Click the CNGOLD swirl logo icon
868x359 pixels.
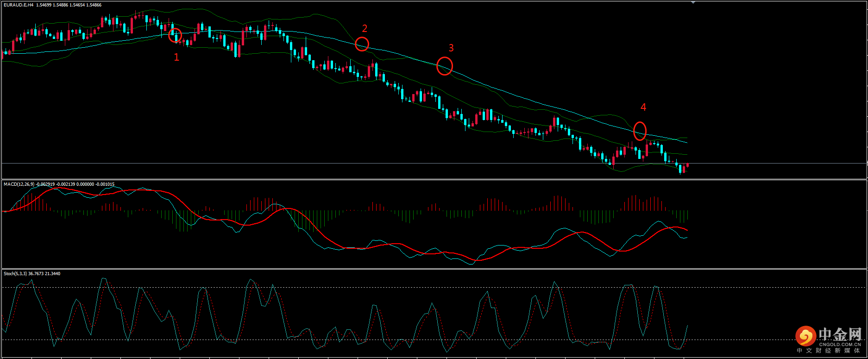[805, 336]
